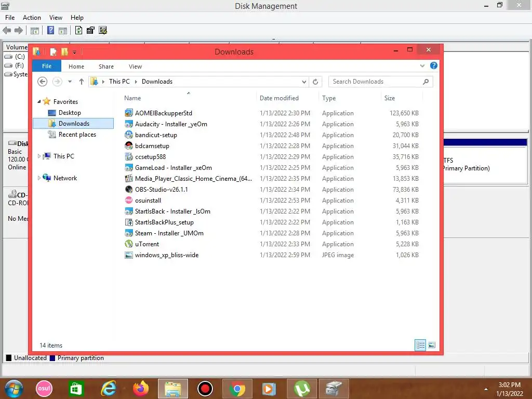Click the Start button orb
Viewport: 532px width, 399px height.
coord(14,389)
